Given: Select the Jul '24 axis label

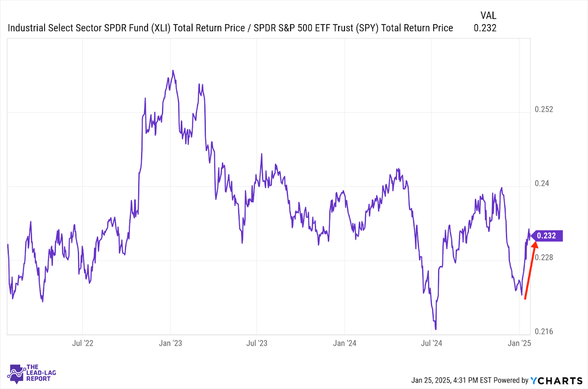Looking at the screenshot, I should (431, 342).
